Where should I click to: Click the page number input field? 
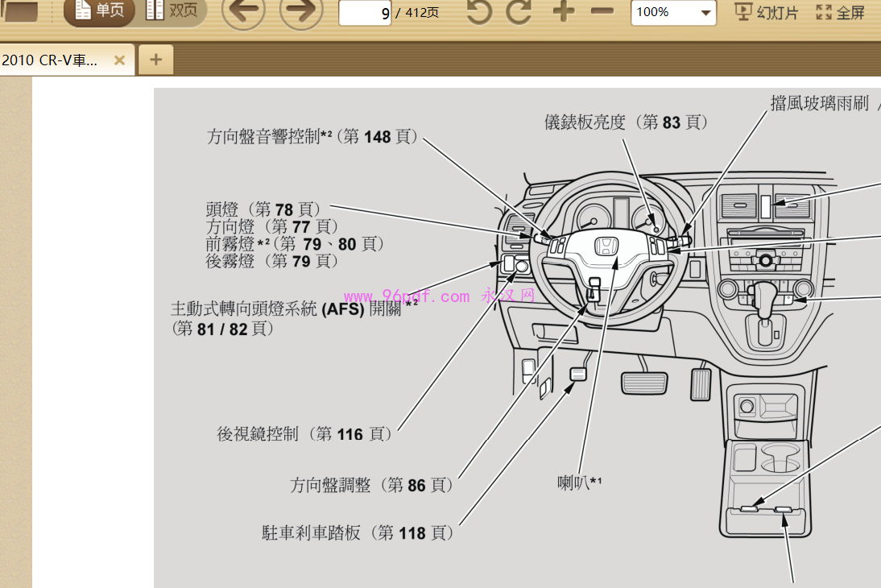[x=364, y=13]
